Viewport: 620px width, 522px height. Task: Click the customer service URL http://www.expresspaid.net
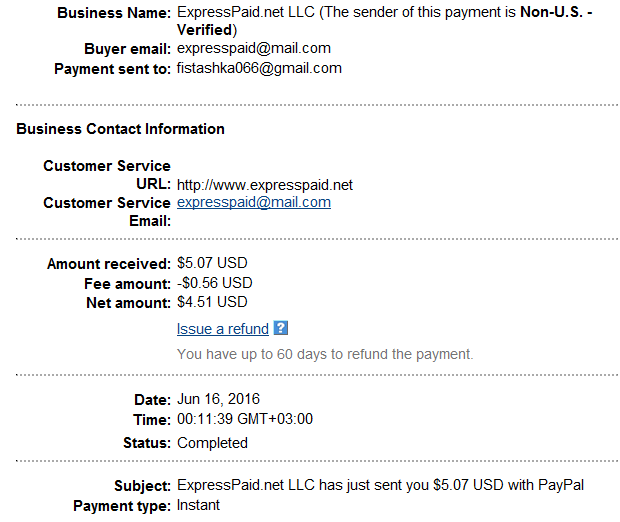coord(265,185)
